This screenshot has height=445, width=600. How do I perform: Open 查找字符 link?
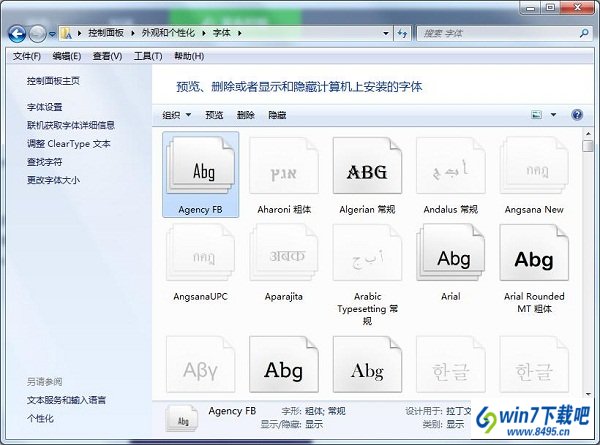(x=44, y=162)
